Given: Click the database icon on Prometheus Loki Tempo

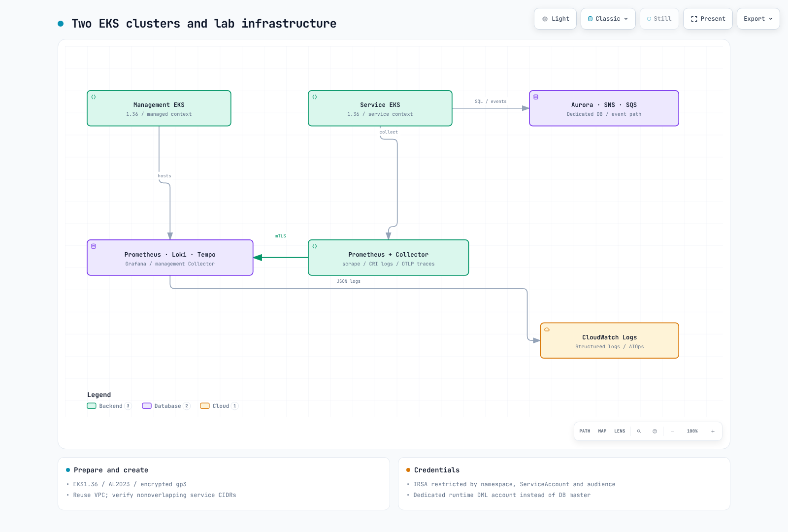Looking at the screenshot, I should click(94, 246).
